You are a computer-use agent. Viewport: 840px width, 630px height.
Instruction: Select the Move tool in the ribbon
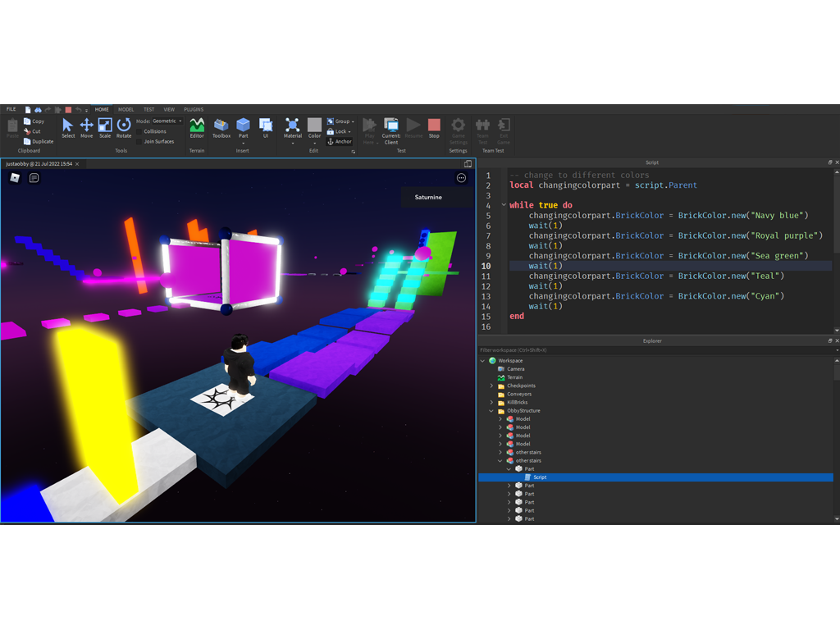click(x=86, y=126)
